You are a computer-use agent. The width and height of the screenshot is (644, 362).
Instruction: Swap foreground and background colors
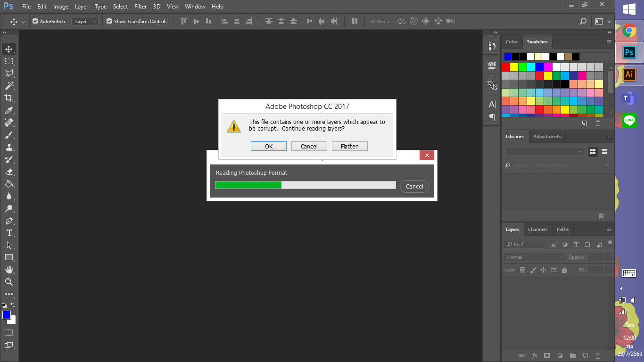13,305
